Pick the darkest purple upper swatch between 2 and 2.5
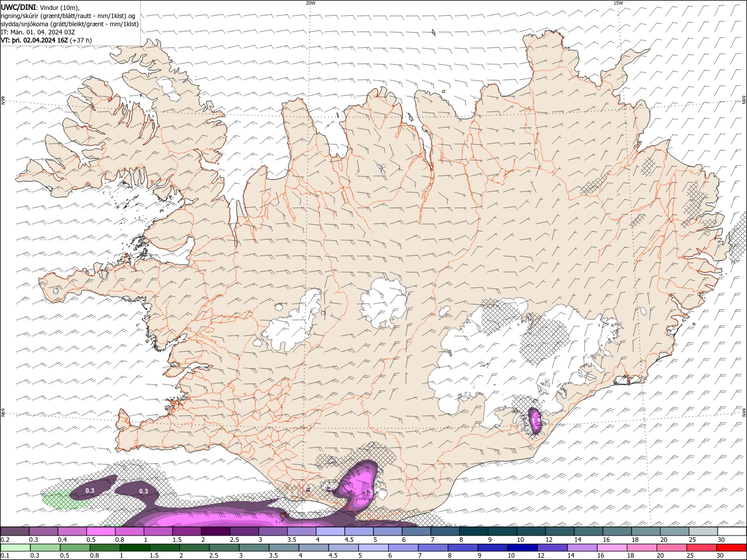Viewport: 747px width, 560px height. point(215,531)
